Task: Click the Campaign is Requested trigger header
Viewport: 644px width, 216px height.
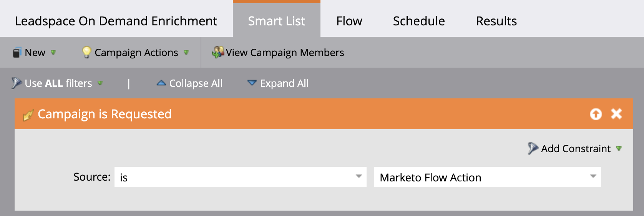Action: pos(324,114)
